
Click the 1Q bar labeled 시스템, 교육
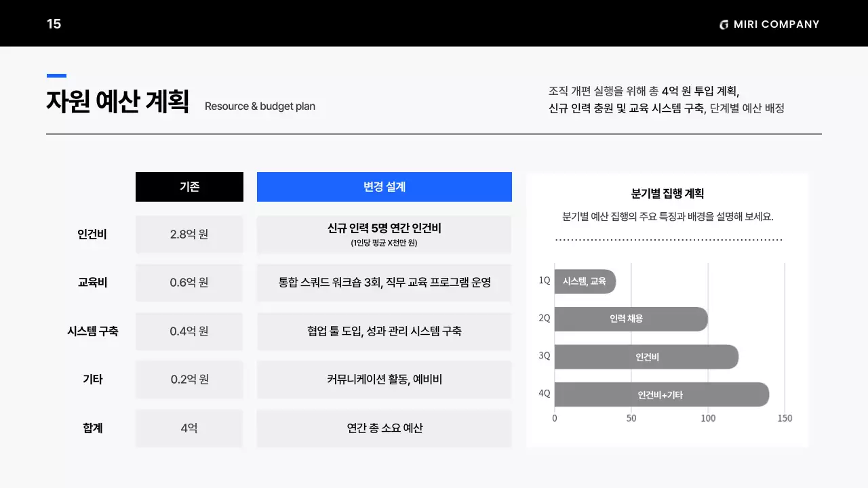(x=585, y=281)
